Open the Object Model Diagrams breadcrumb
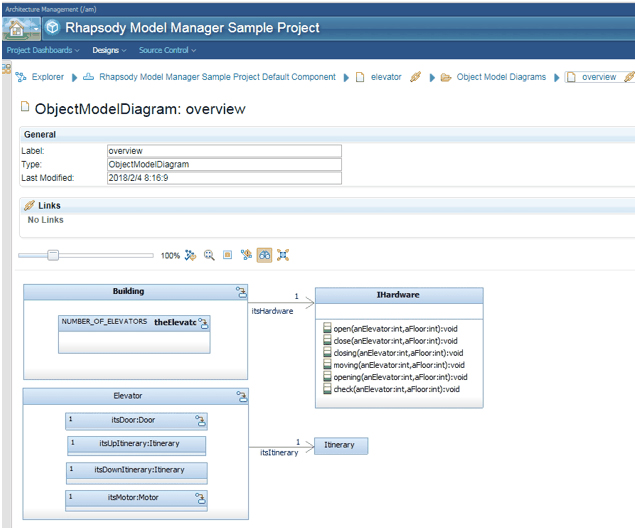This screenshot has width=635, height=528. 501,77
